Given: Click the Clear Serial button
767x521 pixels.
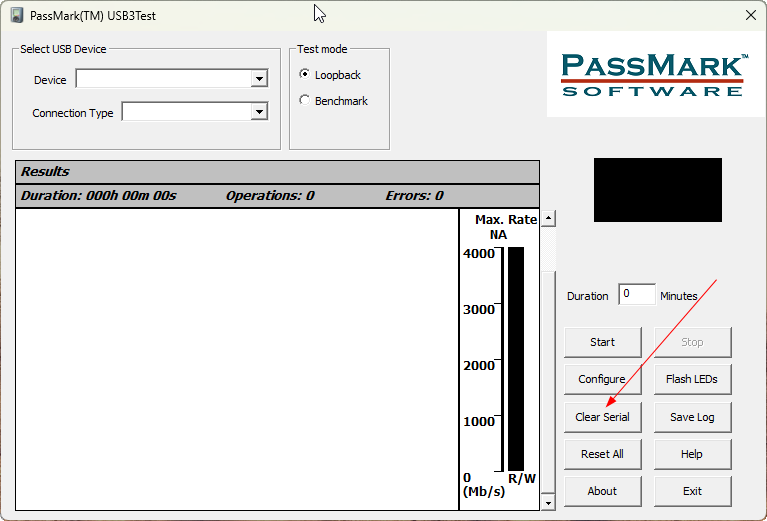Looking at the screenshot, I should point(602,417).
